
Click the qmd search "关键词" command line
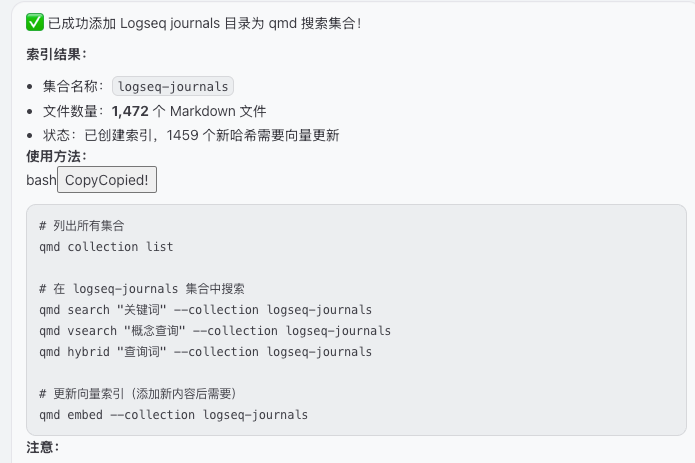(206, 310)
